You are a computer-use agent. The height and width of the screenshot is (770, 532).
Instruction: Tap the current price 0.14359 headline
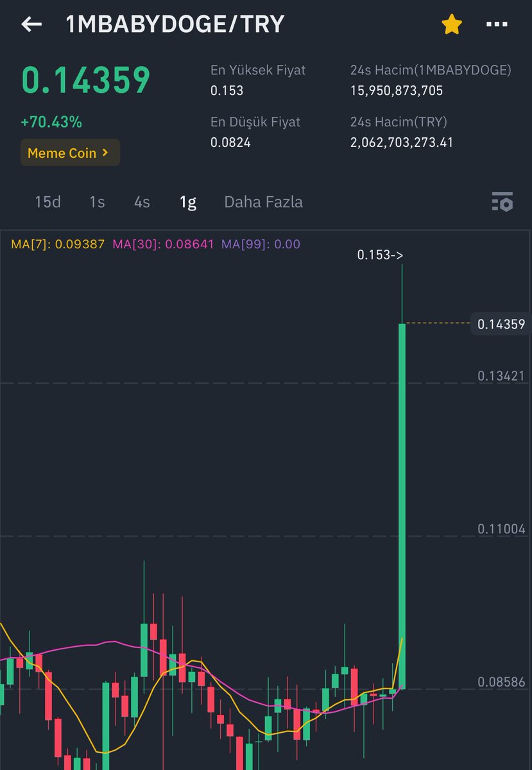click(86, 80)
